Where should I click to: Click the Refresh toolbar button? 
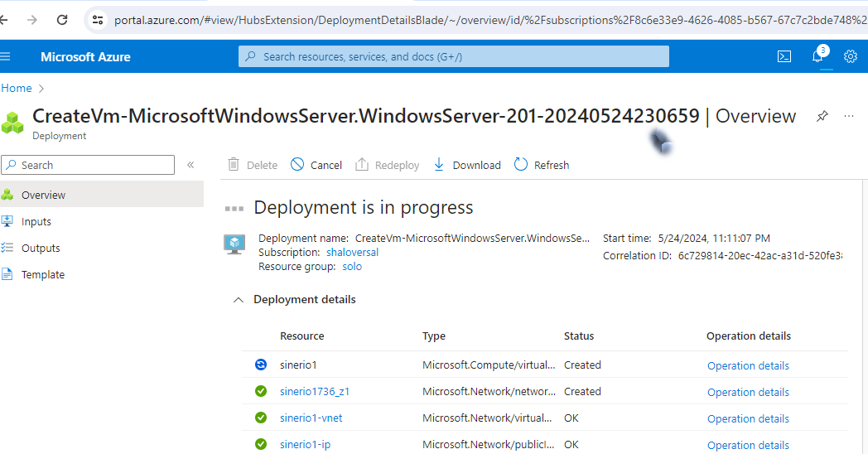coord(542,165)
